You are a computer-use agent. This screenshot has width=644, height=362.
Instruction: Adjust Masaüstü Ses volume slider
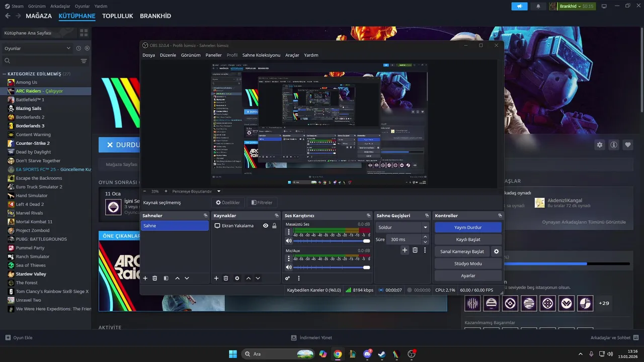[x=332, y=241]
